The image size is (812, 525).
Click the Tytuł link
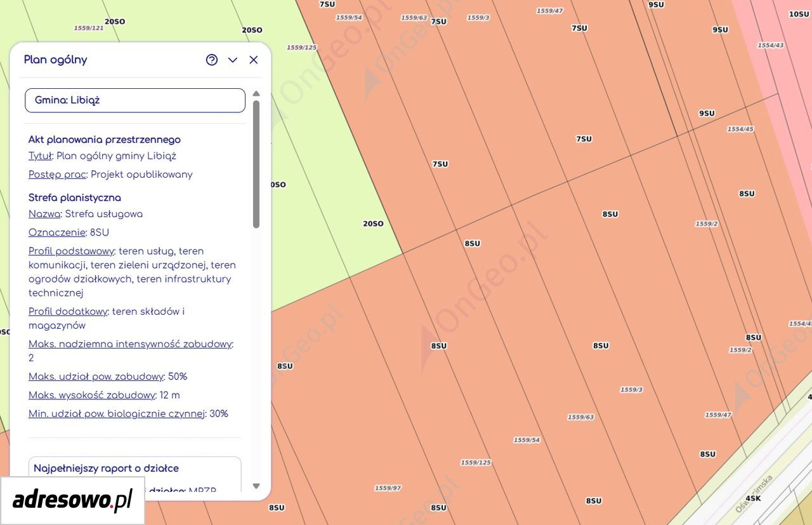point(40,156)
